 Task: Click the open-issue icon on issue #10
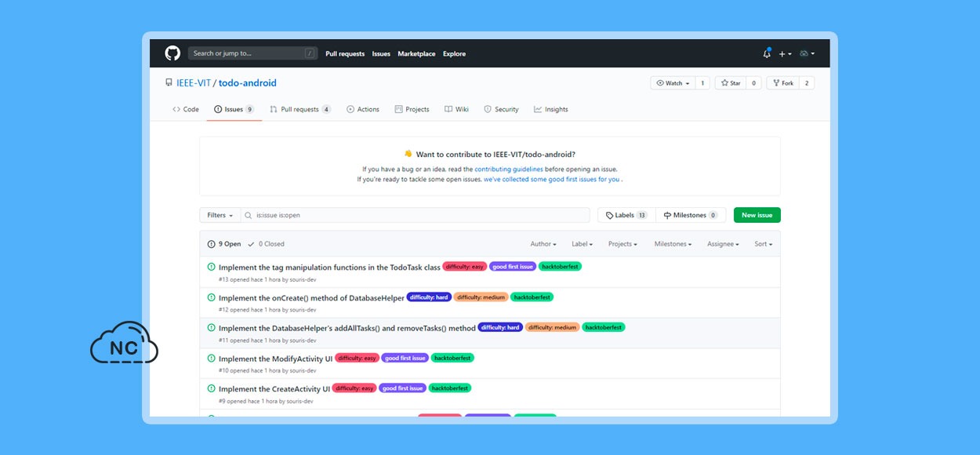coord(211,358)
